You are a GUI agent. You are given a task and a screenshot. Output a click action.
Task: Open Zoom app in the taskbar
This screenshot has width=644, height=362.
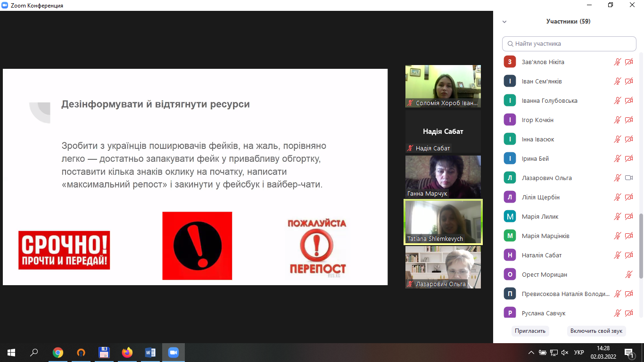click(x=173, y=352)
